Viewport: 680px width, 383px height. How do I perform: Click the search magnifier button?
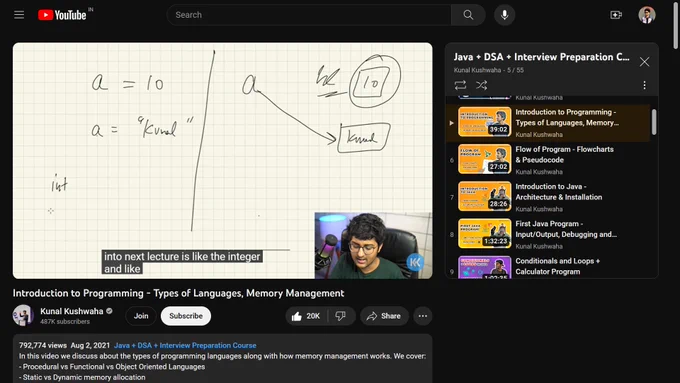[468, 15]
